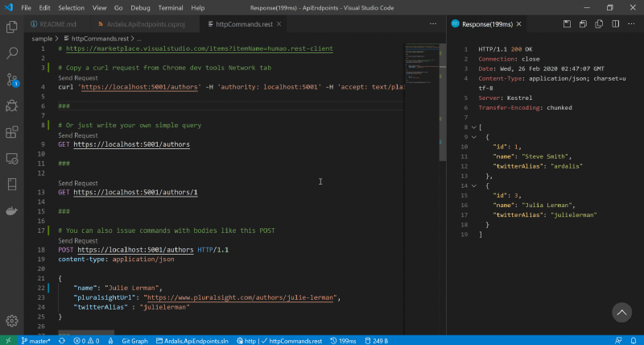Open Git Graph from the status bar
This screenshot has height=345, width=644.
coord(134,340)
